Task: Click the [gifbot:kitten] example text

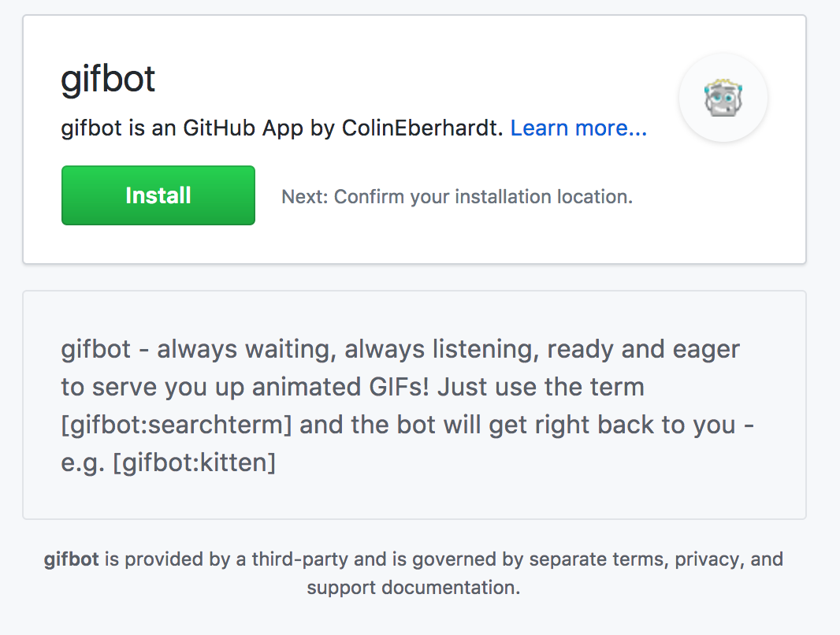Action: [194, 462]
